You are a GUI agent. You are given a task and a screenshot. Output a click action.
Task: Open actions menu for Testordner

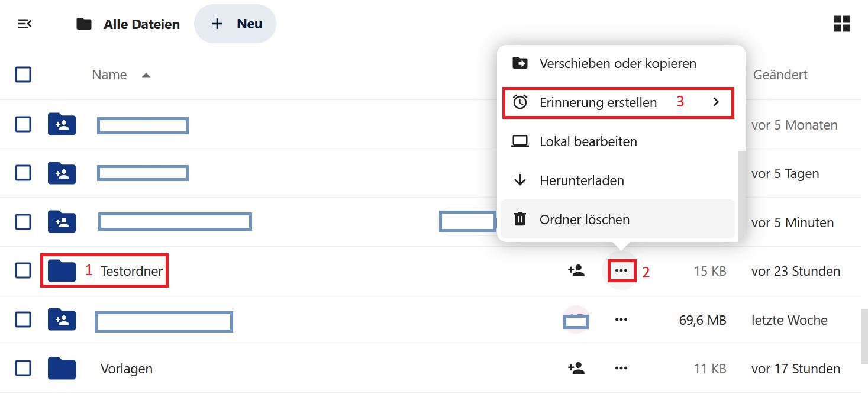tap(621, 271)
